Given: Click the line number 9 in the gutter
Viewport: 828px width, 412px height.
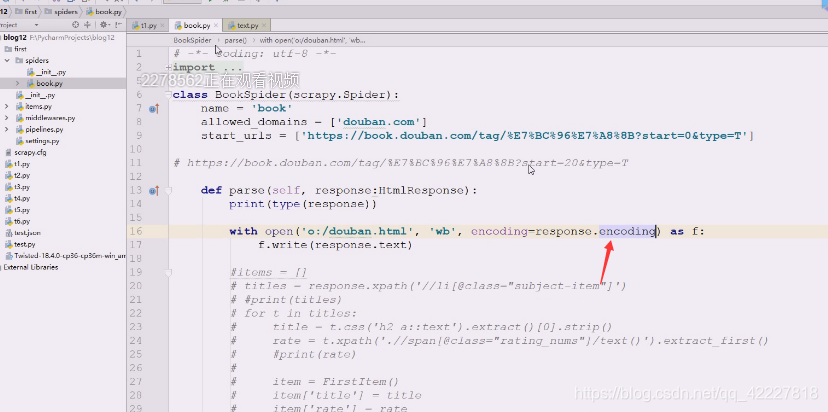Looking at the screenshot, I should pyautogui.click(x=139, y=136).
